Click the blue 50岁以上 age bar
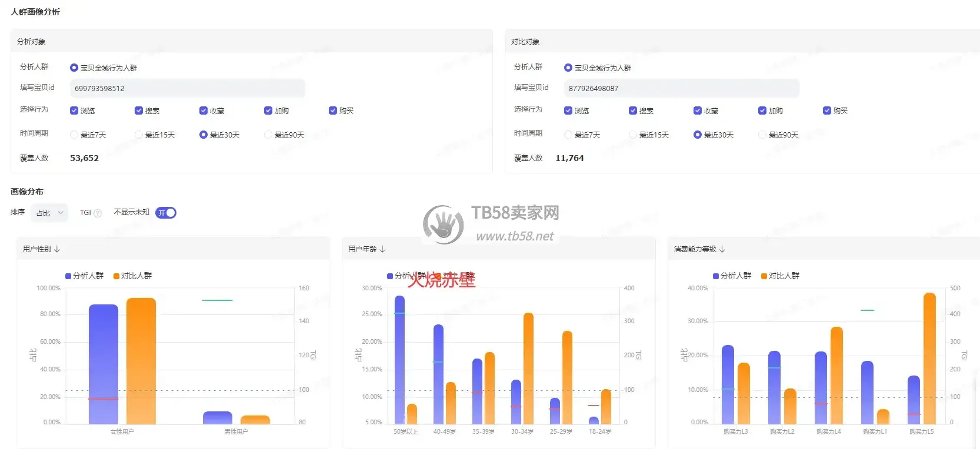The height and width of the screenshot is (449, 980). (x=399, y=360)
